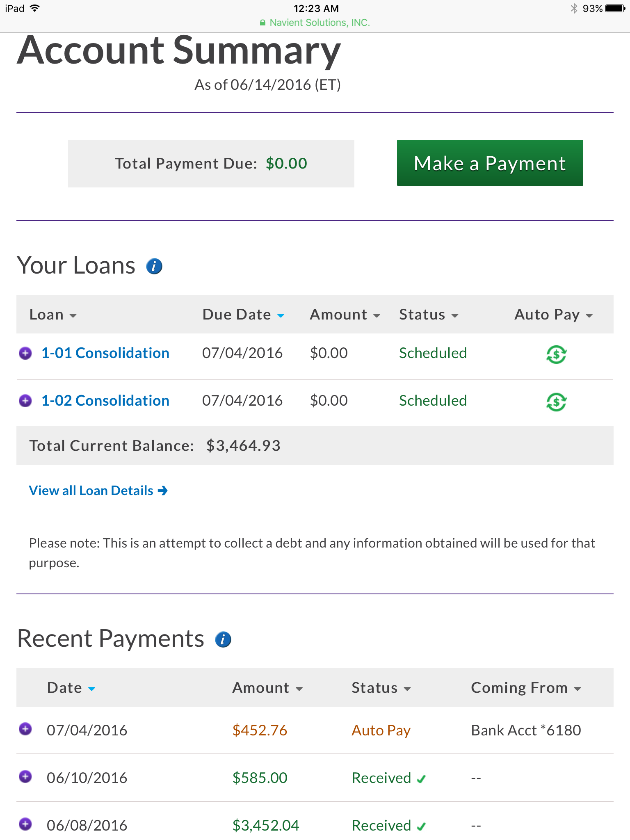Expand the 1-02 Consolidation loan row

[25, 401]
